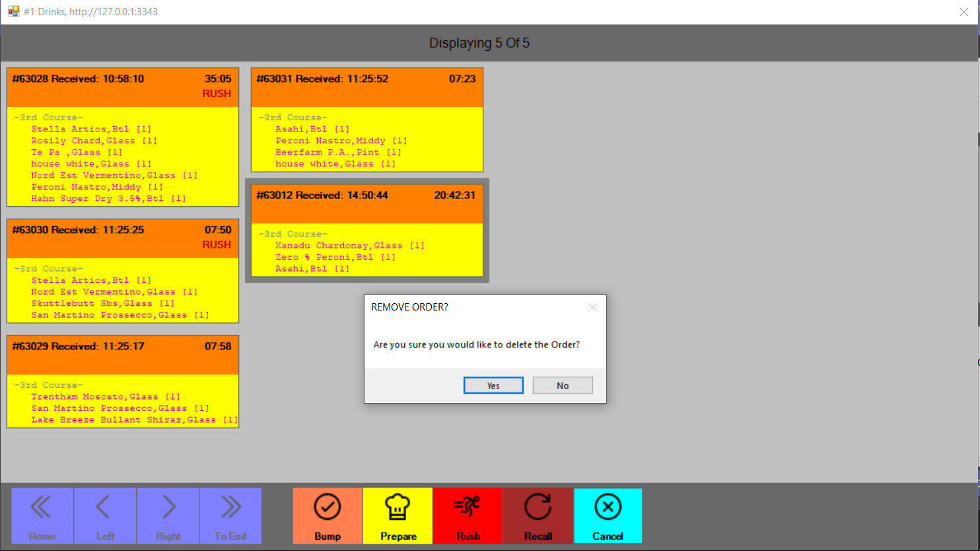Mark order as Rush with running icon
Screen dimensions: 980x551
[x=468, y=507]
